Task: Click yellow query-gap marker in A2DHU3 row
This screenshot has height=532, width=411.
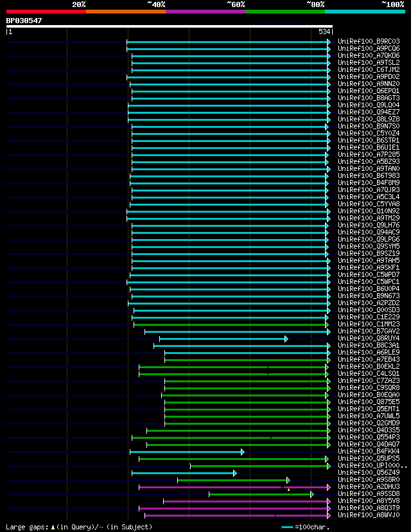Action: [x=288, y=490]
